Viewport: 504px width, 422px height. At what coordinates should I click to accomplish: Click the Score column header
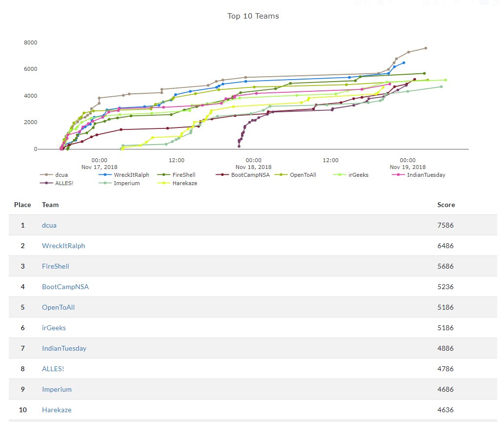446,205
